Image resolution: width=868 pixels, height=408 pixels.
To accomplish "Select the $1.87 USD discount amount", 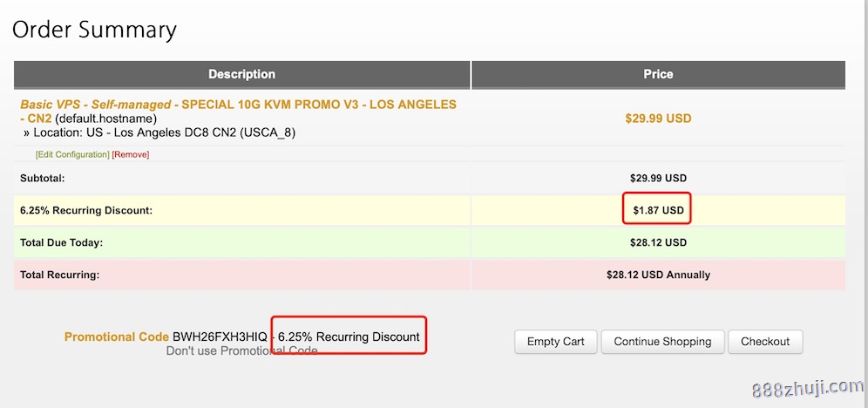I will (658, 210).
